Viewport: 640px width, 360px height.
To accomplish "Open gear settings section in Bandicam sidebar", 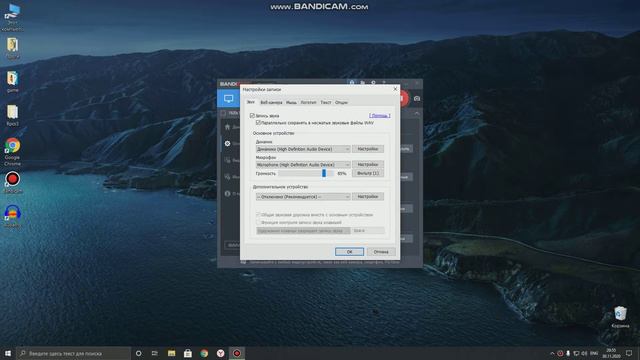I will tap(227, 144).
